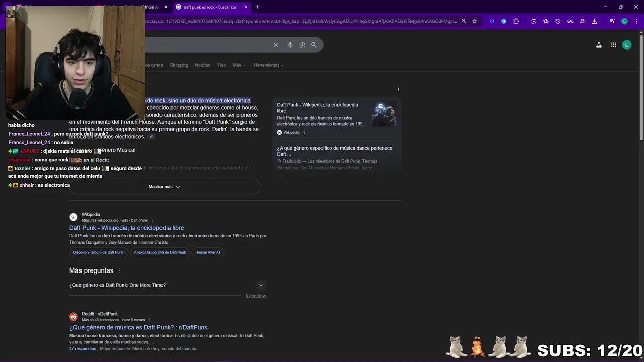
Task: Start voice search with microphone icon
Action: tap(290, 45)
